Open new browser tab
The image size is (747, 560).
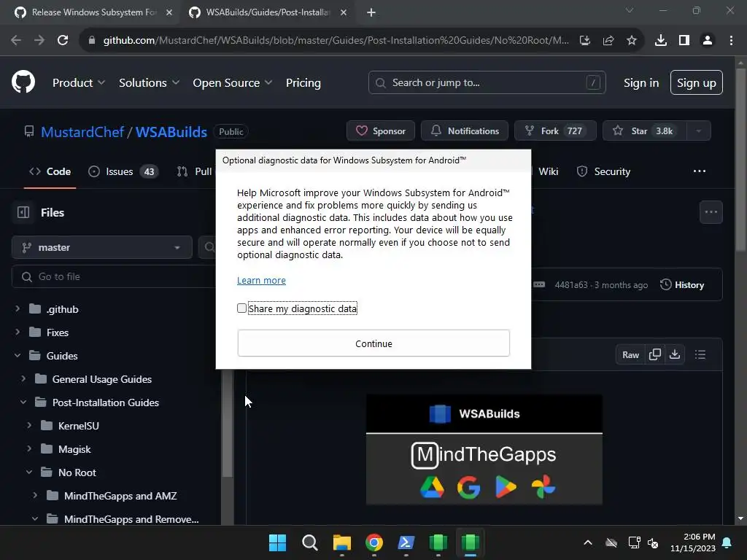[371, 12]
